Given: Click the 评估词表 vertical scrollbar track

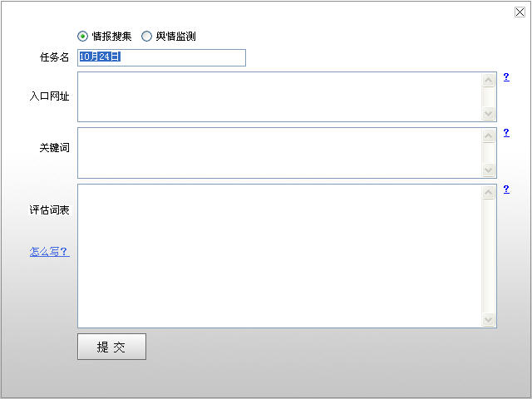Looking at the screenshot, I should click(488, 256).
